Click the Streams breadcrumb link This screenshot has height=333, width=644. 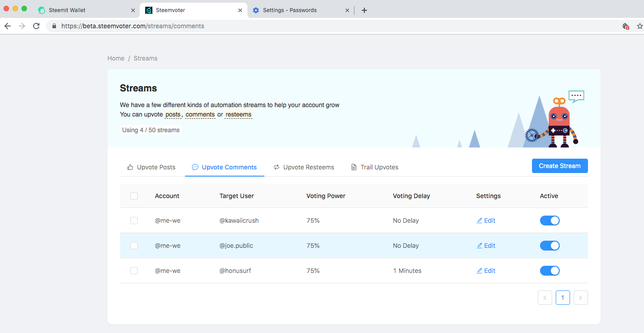(146, 58)
